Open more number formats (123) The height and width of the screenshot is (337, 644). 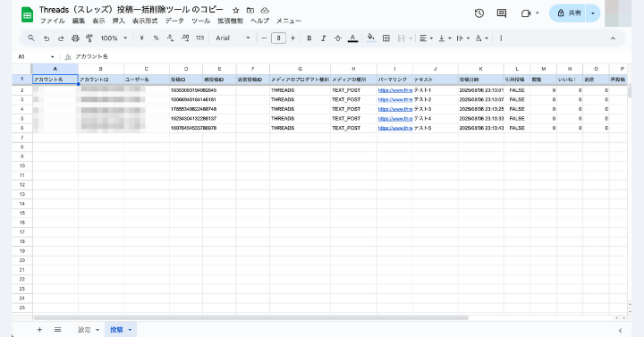point(200,38)
